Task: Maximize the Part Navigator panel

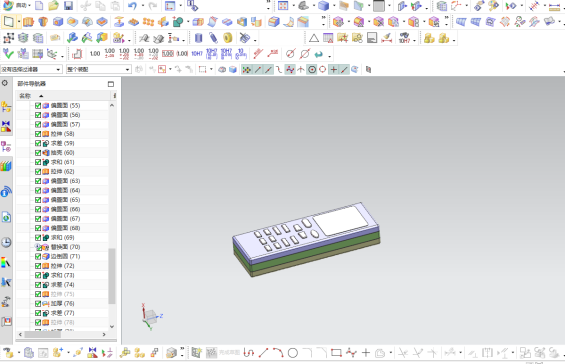Action: [111, 84]
